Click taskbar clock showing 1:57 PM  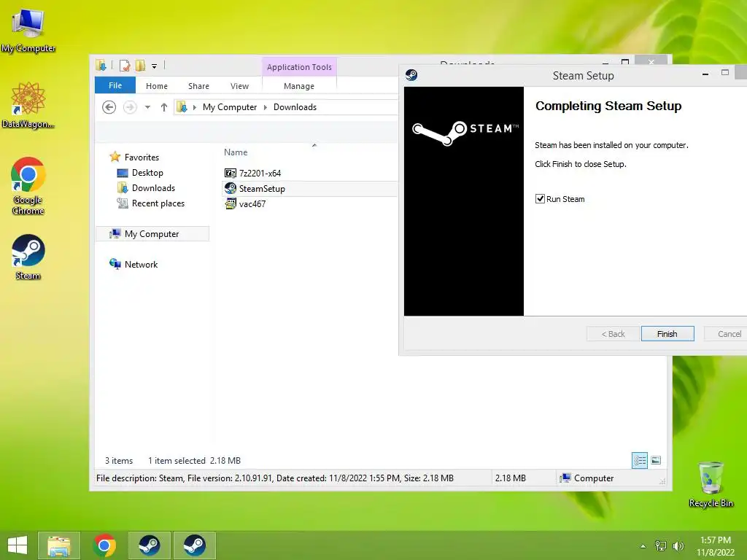click(x=715, y=545)
